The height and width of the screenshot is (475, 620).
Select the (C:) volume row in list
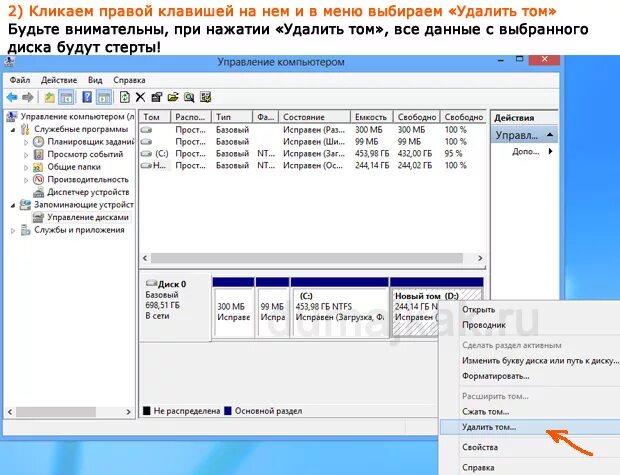point(312,153)
